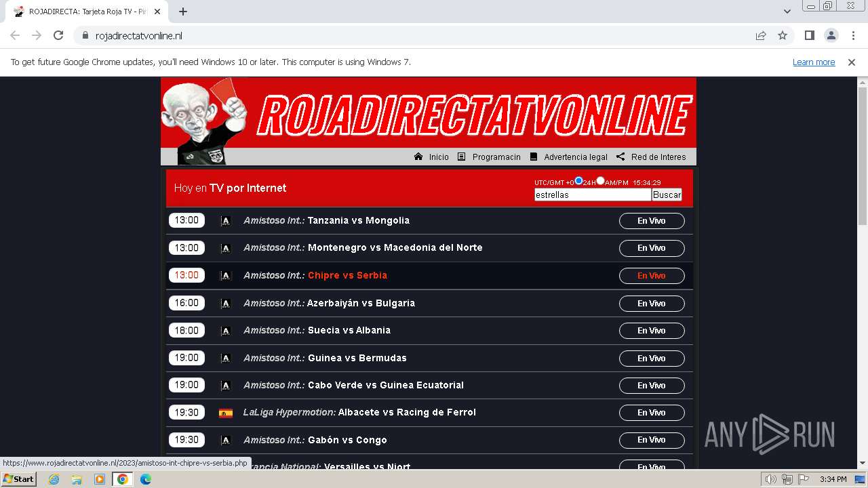This screenshot has width=868, height=488.
Task: Toggle the Chrome side panel
Action: click(x=809, y=35)
